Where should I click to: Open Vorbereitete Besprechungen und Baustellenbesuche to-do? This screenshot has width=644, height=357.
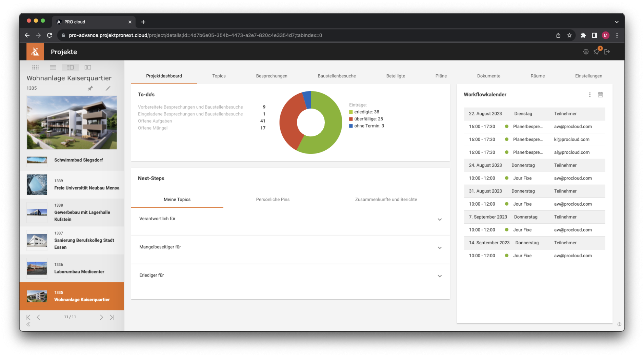(x=190, y=107)
